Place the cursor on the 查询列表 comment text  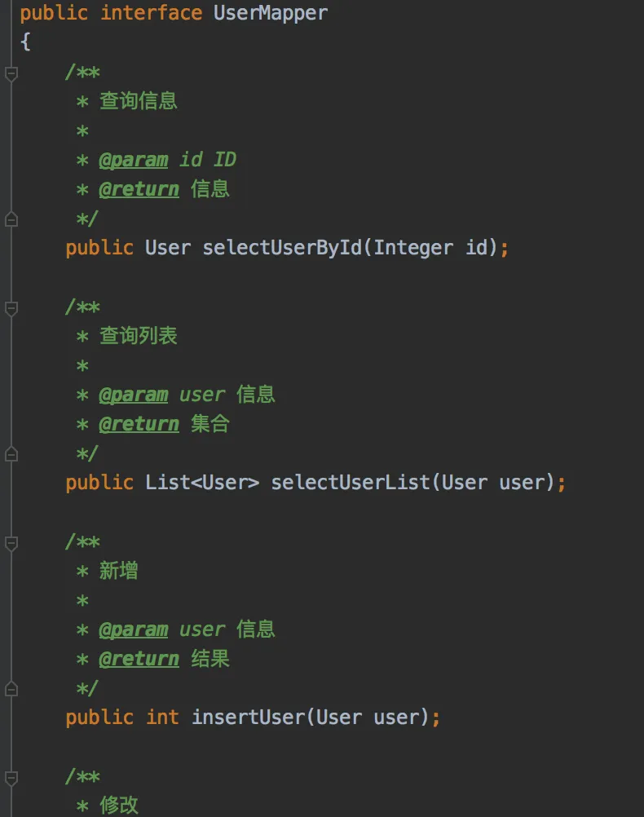[x=138, y=336]
